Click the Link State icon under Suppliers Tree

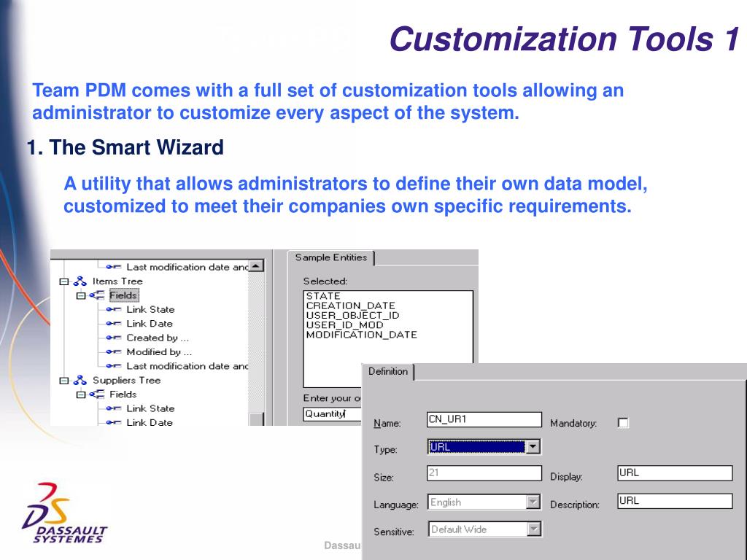coord(113,408)
